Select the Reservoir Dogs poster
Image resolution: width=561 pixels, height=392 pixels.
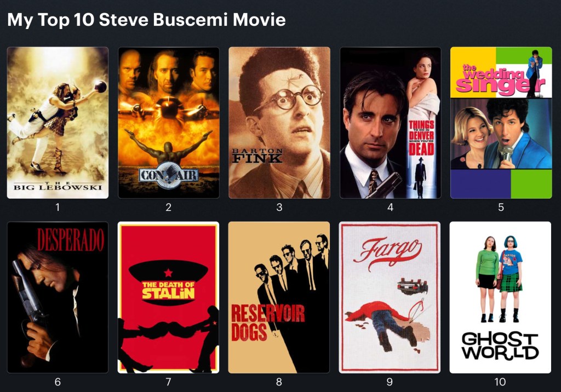(x=279, y=298)
